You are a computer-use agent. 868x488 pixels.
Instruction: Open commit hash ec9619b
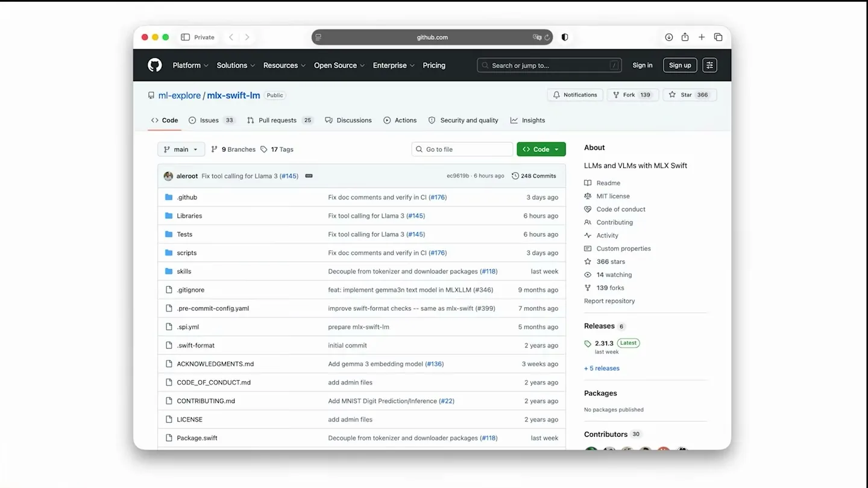pos(458,176)
